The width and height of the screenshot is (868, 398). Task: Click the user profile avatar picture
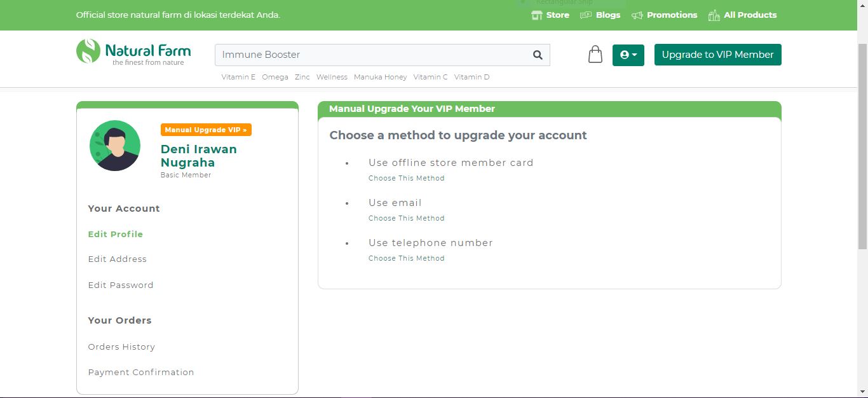(x=115, y=146)
